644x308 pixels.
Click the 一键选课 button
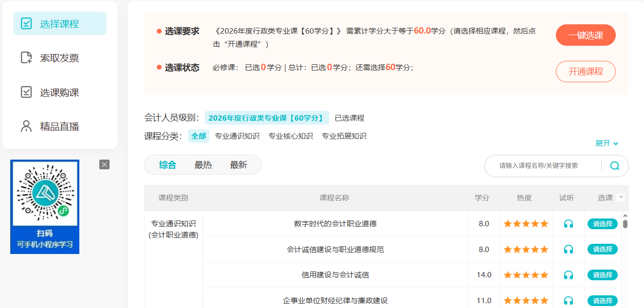click(x=586, y=35)
